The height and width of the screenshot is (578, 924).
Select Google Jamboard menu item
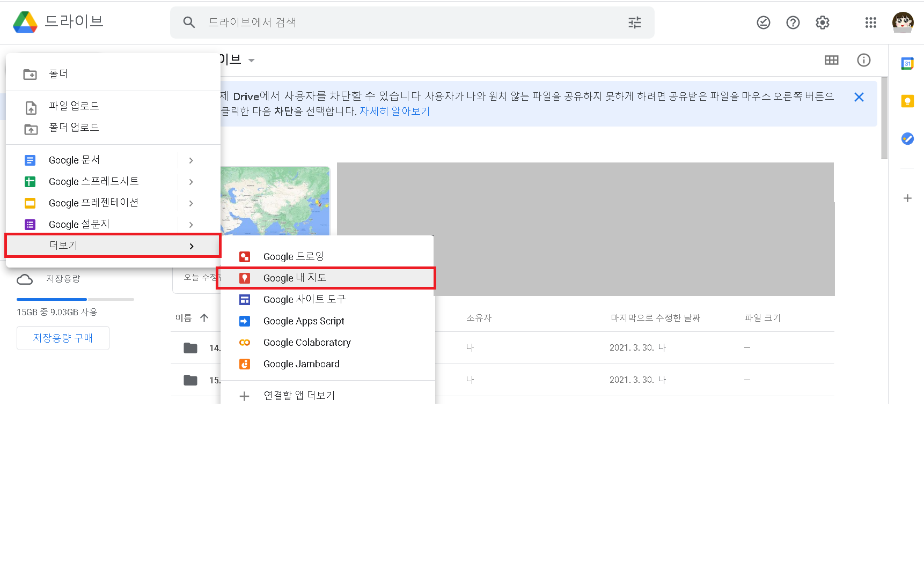tap(327, 364)
